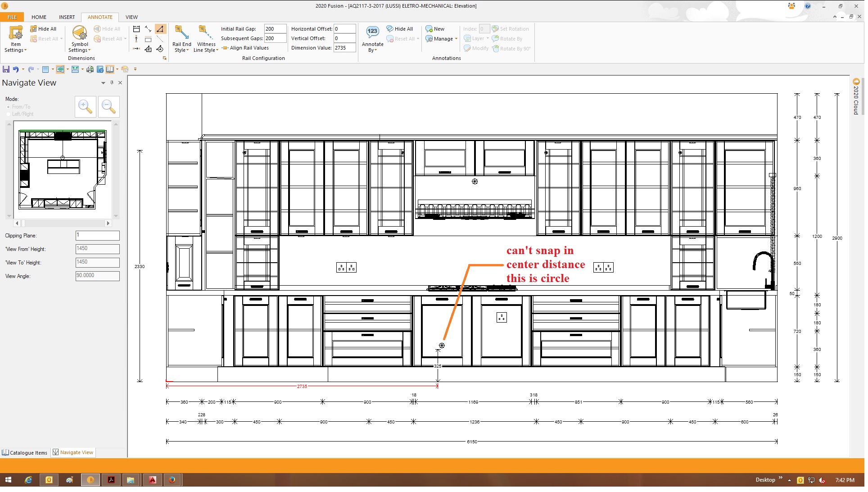Save the drawing with the floppy icon
The height and width of the screenshot is (492, 868).
click(x=6, y=69)
